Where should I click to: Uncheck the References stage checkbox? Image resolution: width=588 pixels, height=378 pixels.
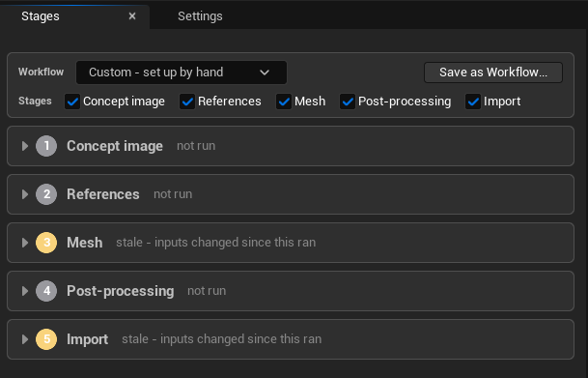pyautogui.click(x=187, y=102)
